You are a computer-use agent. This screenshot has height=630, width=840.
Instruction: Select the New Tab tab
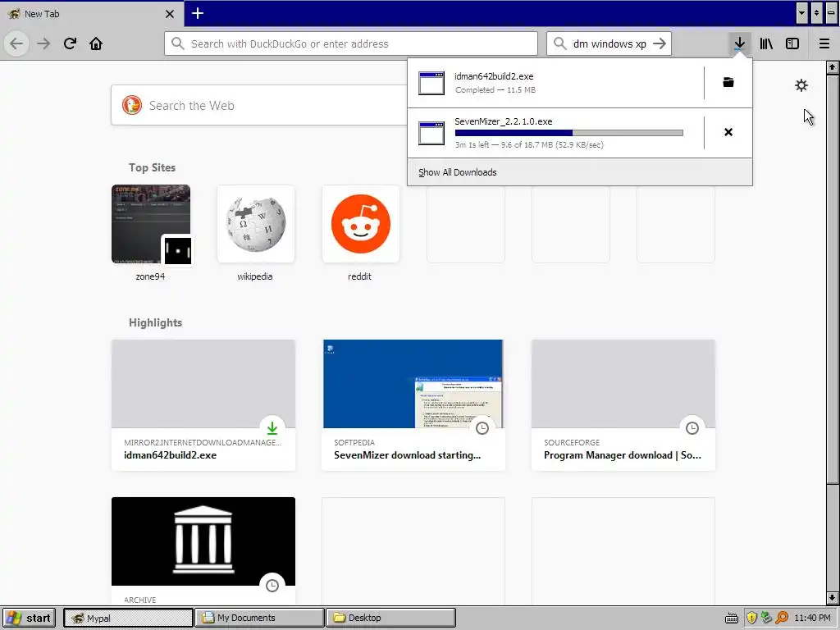(x=92, y=14)
